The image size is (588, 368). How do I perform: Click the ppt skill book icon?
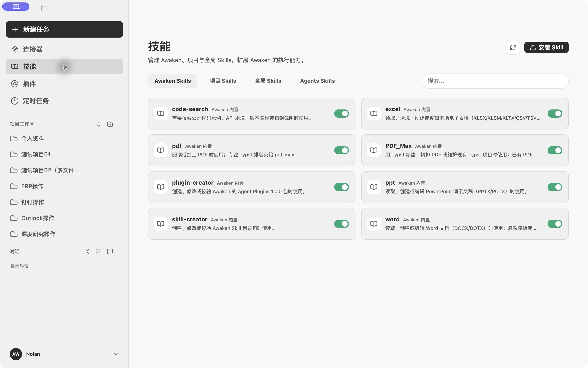[x=374, y=187]
